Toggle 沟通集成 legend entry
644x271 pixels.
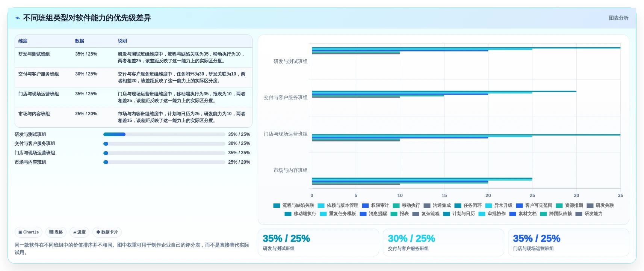pyautogui.click(x=437, y=206)
